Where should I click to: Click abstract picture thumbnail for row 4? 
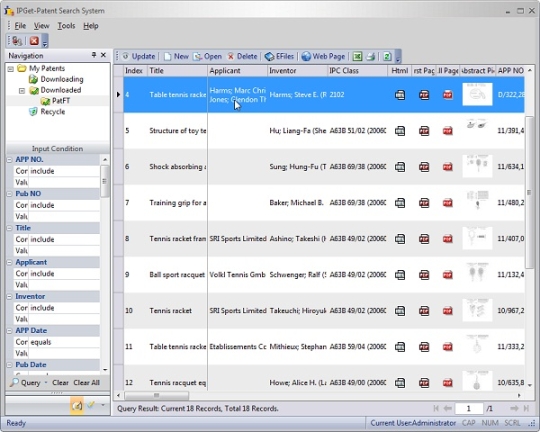[x=477, y=94]
